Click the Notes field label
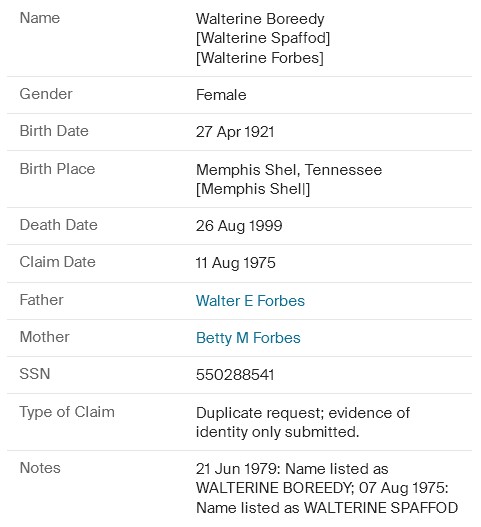The width and height of the screenshot is (481, 527). pyautogui.click(x=40, y=468)
